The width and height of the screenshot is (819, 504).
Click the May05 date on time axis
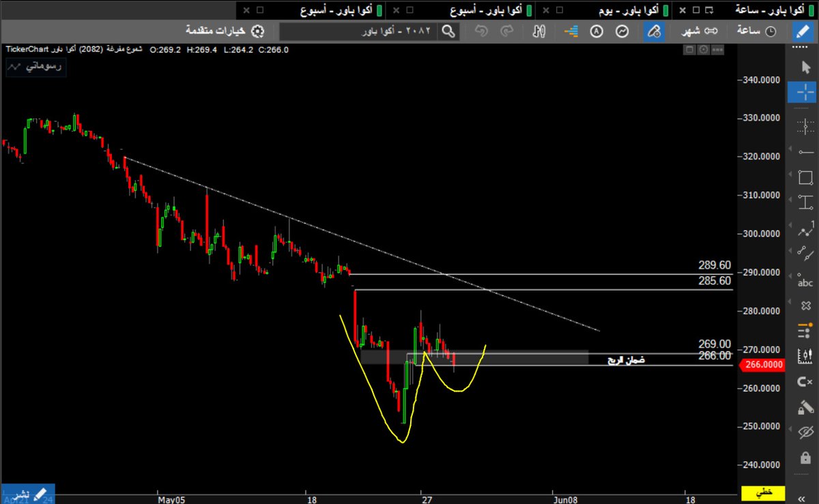point(171,499)
